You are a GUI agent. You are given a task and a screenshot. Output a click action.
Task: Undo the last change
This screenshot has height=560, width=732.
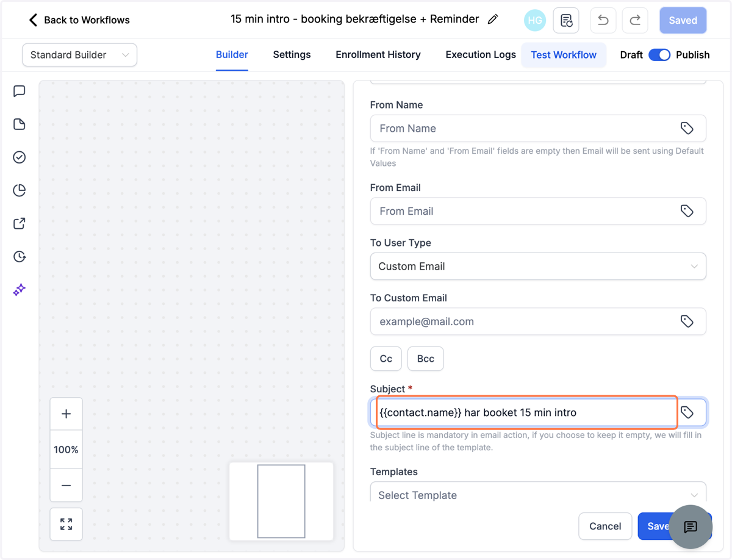pyautogui.click(x=603, y=21)
